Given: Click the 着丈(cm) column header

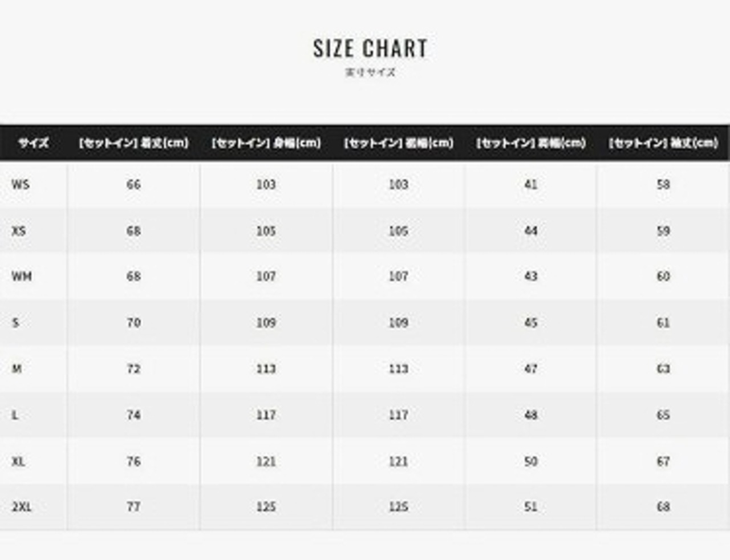Looking at the screenshot, I should pyautogui.click(x=133, y=143).
